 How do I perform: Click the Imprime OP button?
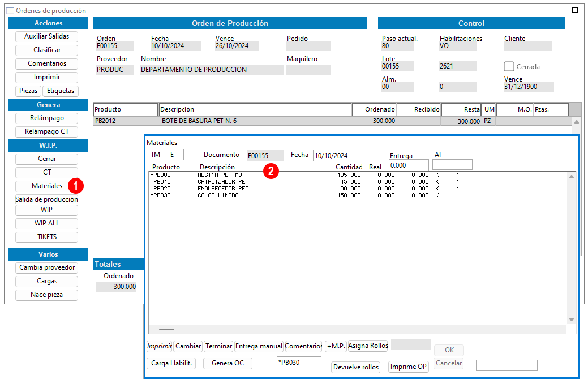(x=409, y=367)
